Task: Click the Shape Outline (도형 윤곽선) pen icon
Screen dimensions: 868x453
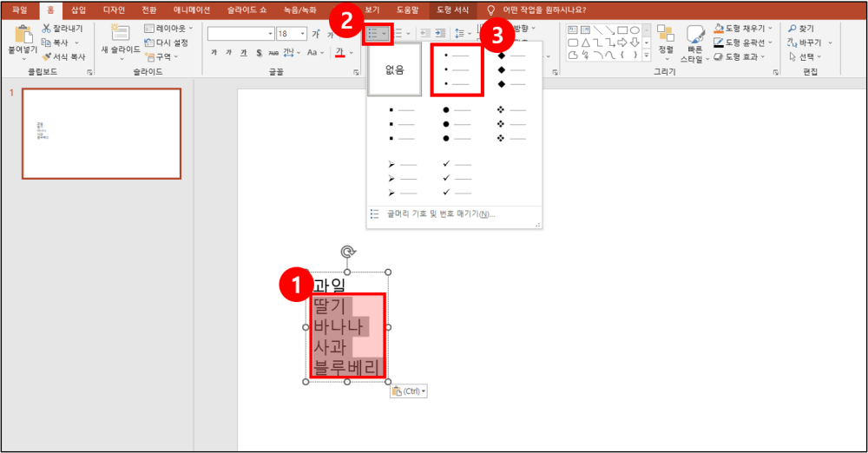Action: [719, 43]
